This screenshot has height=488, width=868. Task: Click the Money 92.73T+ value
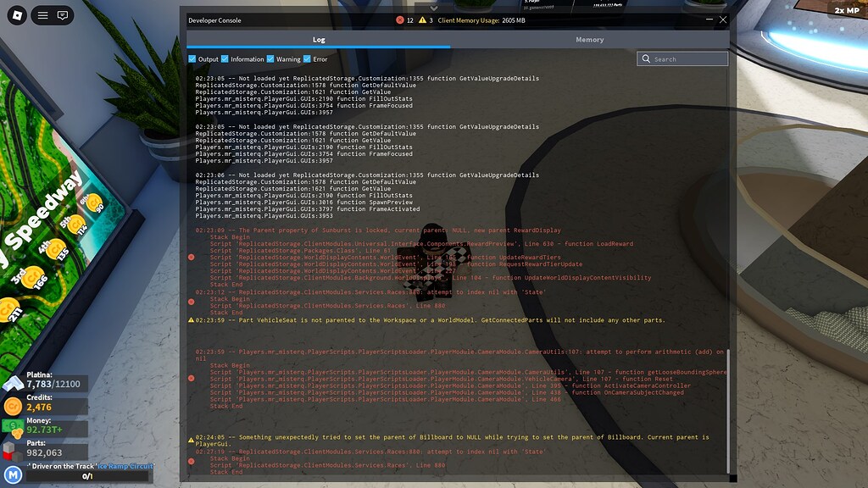tap(44, 430)
